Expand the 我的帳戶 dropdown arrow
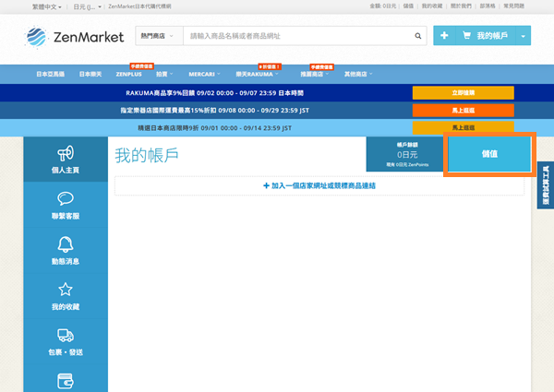Viewport: 554px width, 392px height. [523, 36]
